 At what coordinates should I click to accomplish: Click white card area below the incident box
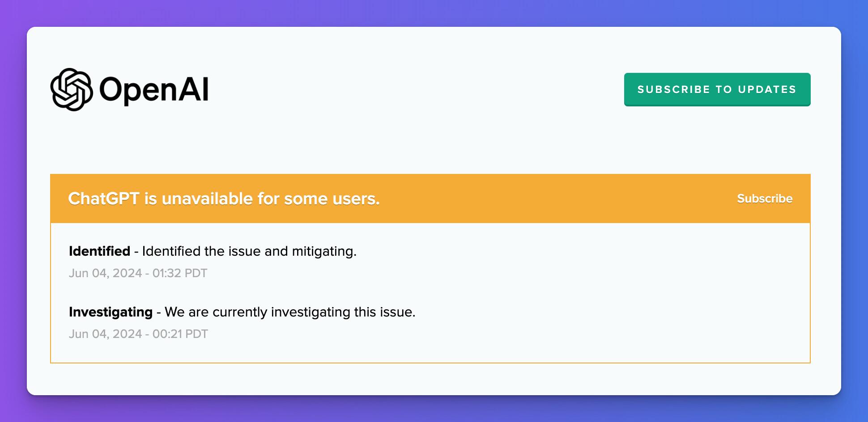430,379
